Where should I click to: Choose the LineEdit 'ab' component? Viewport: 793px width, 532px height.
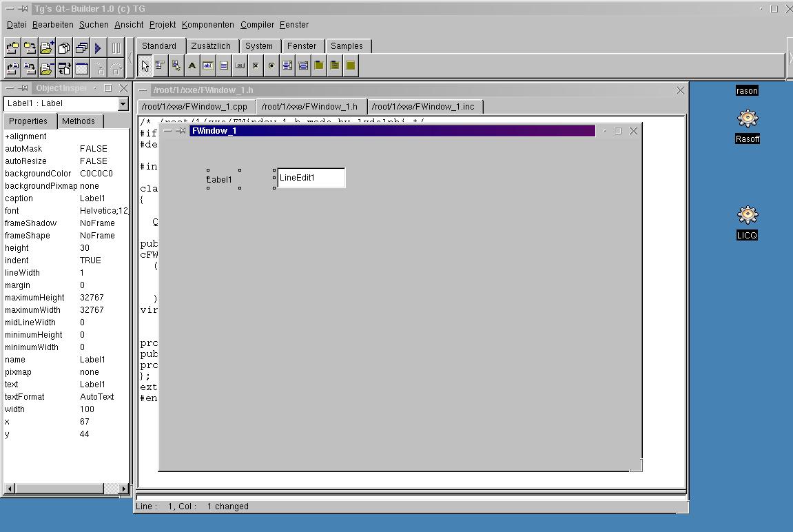[x=207, y=66]
